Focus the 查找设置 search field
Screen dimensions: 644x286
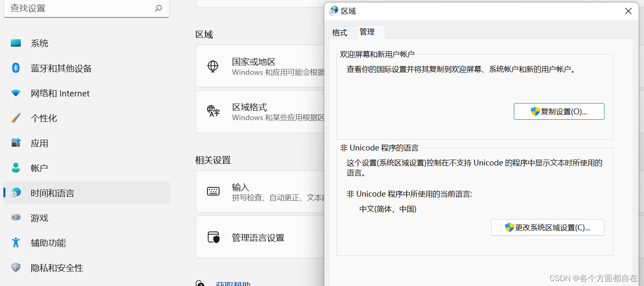[x=86, y=8]
